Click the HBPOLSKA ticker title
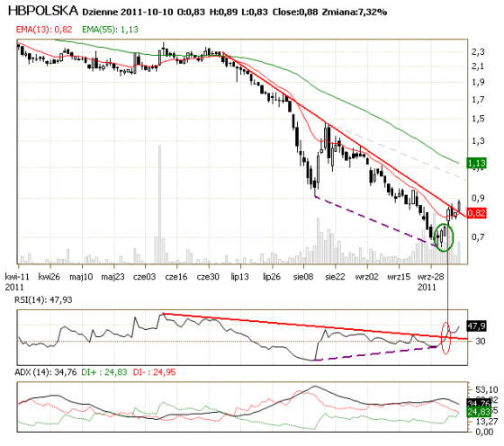504x446 pixels. pos(43,11)
